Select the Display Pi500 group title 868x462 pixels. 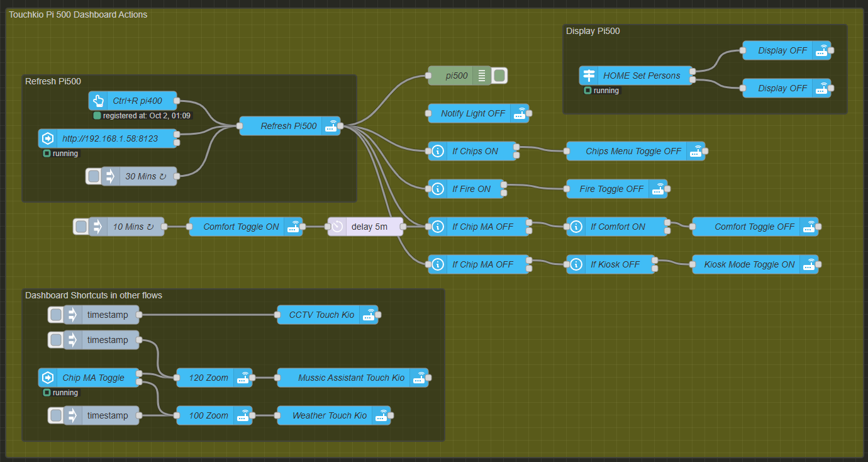(593, 31)
